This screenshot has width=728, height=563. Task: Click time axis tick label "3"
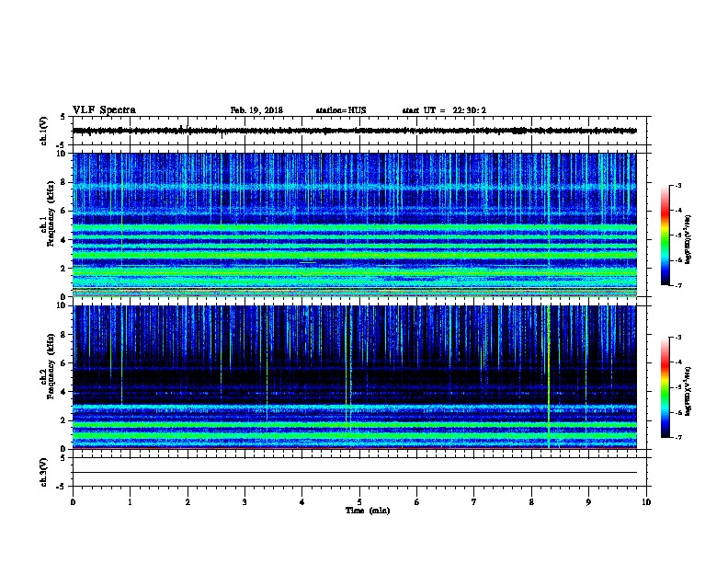pos(245,502)
